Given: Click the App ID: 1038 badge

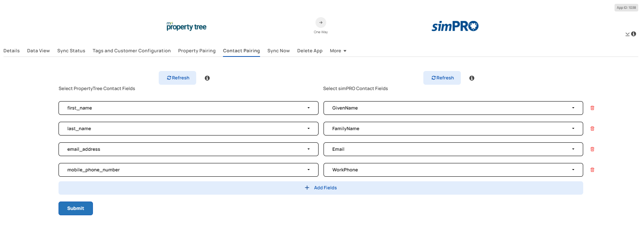Looking at the screenshot, I should pos(626,8).
